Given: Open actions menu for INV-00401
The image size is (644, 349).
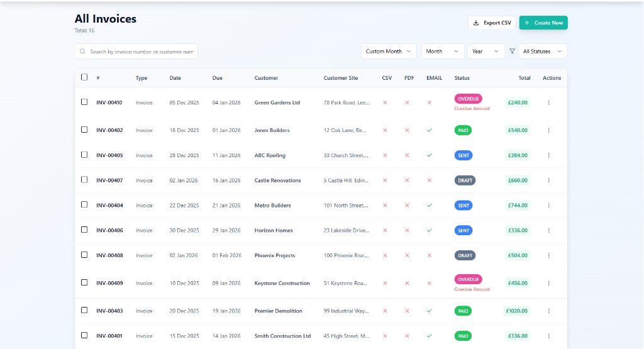Looking at the screenshot, I should pos(548,336).
